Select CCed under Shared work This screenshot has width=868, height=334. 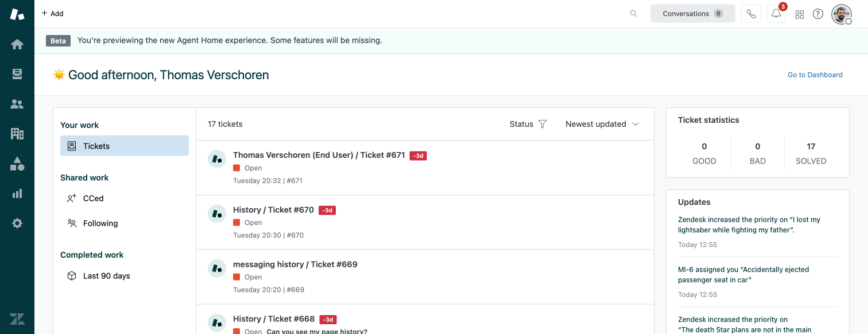click(93, 199)
